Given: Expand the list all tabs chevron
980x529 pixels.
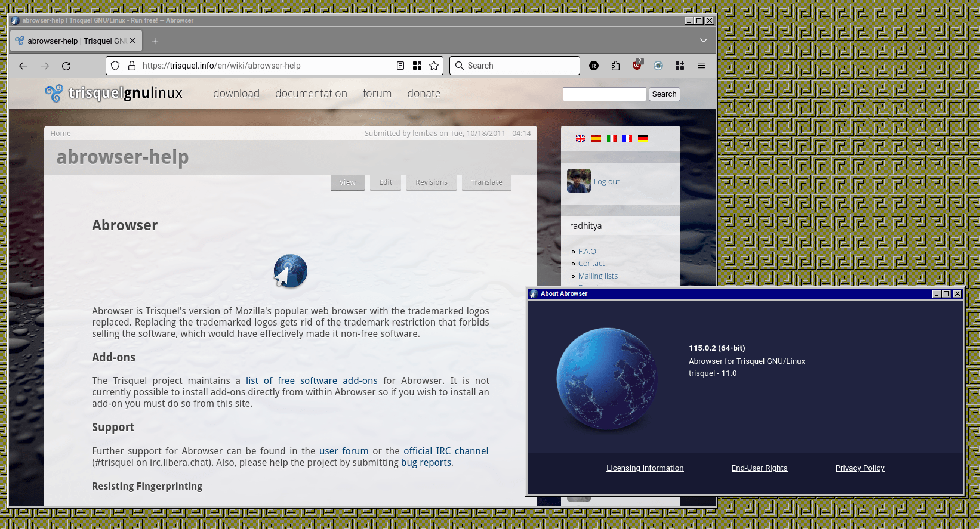Looking at the screenshot, I should pos(704,41).
